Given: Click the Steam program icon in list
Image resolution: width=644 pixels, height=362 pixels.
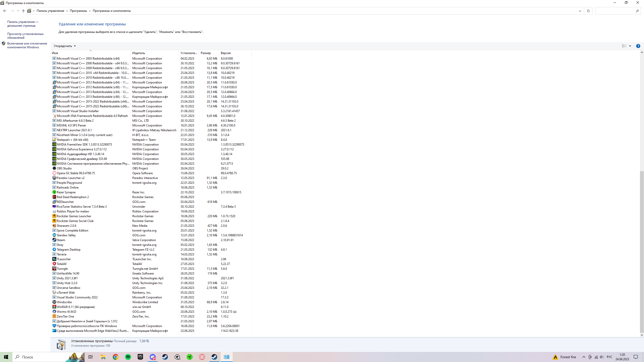Looking at the screenshot, I should [54, 240].
